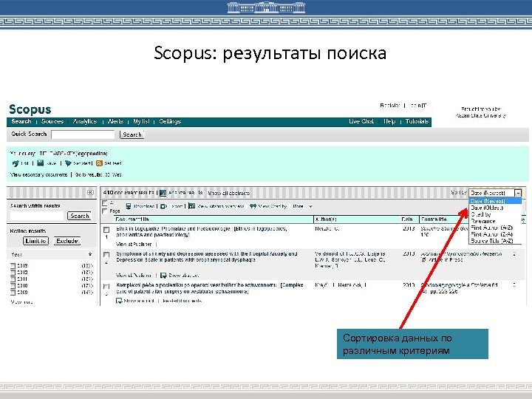Open the Alerts tab
Image resolution: width=532 pixels, height=399 pixels.
115,121
